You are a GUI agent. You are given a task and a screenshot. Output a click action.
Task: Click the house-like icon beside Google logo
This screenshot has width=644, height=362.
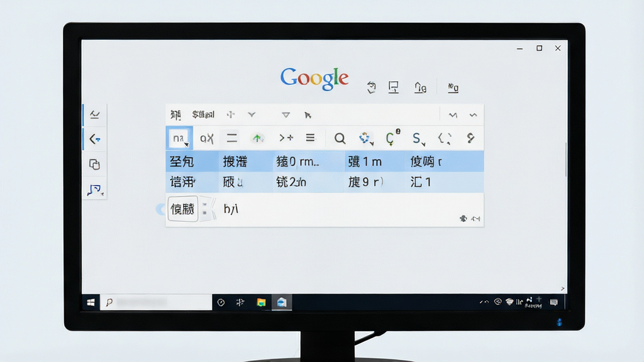point(420,87)
